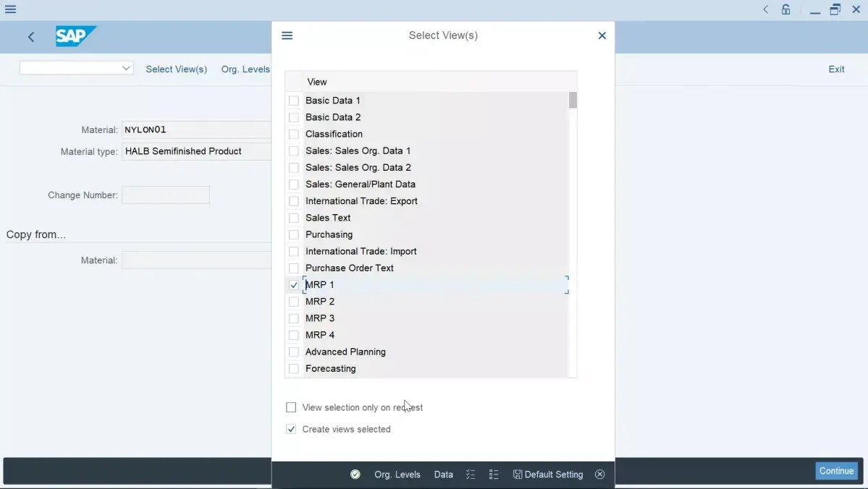Click the Material type field

point(196,151)
